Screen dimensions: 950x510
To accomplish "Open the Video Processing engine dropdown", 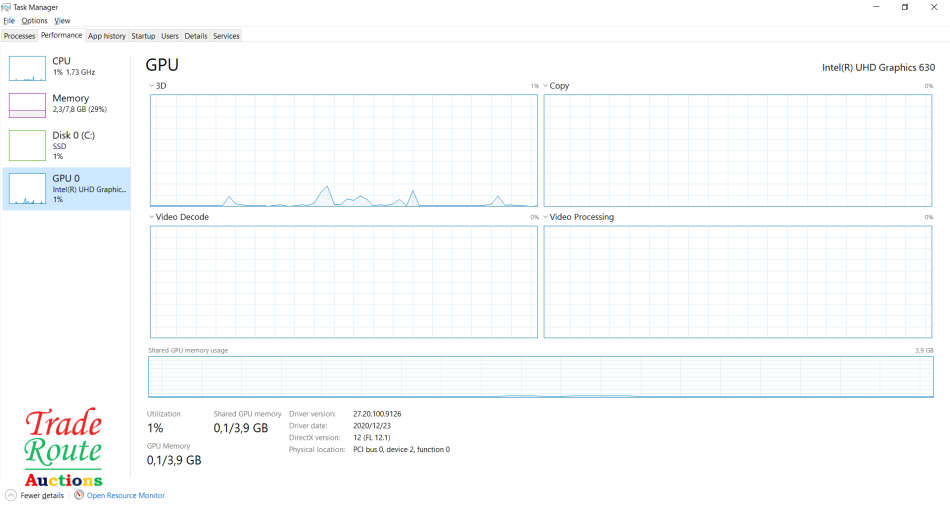I will point(546,217).
